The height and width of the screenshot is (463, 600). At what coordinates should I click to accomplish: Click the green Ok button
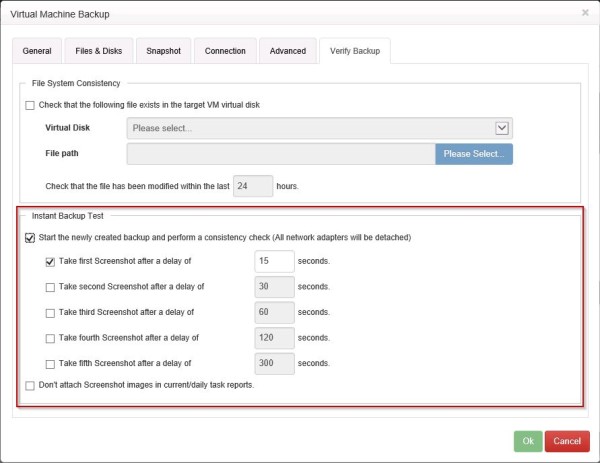525,441
